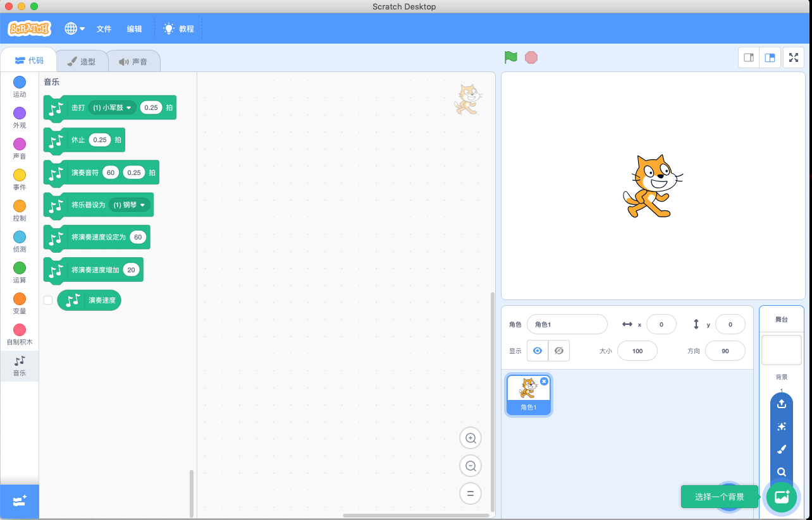Select the 舞台 backdrop thumbnail
812x520 pixels.
coord(782,349)
